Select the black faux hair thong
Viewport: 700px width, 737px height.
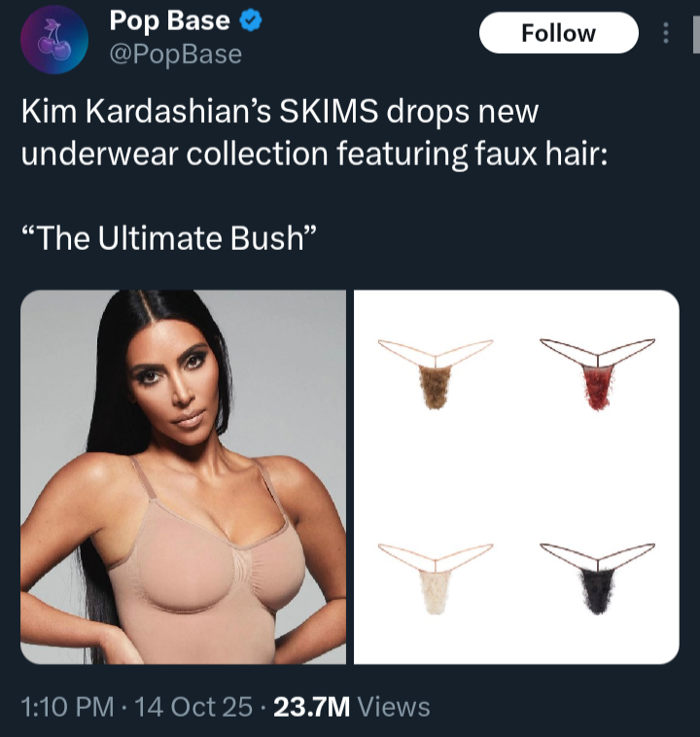(x=598, y=579)
